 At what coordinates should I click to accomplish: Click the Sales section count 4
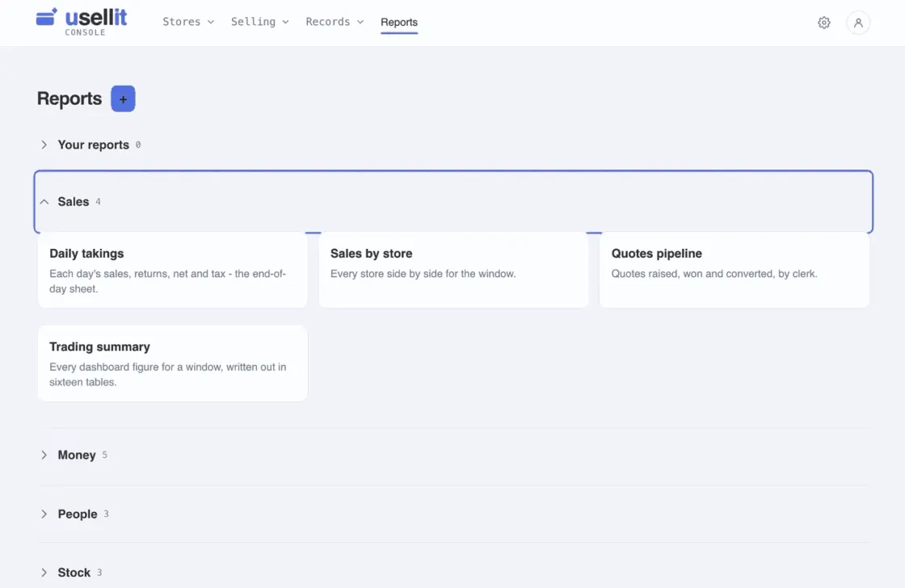point(98,201)
